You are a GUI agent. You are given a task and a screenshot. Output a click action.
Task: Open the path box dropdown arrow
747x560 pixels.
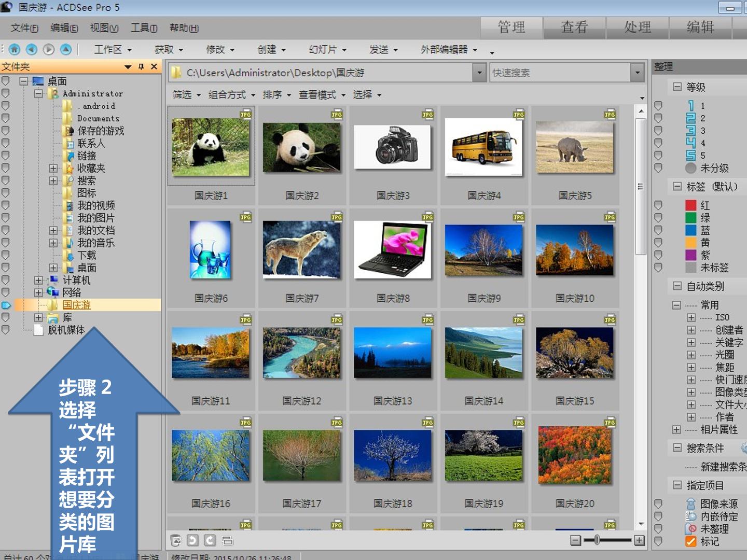(x=480, y=73)
